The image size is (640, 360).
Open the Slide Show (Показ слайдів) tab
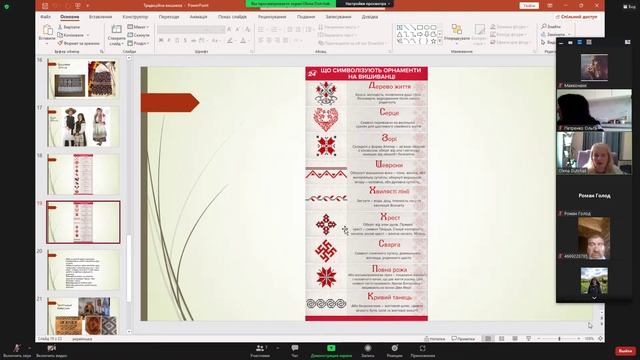[x=232, y=17]
